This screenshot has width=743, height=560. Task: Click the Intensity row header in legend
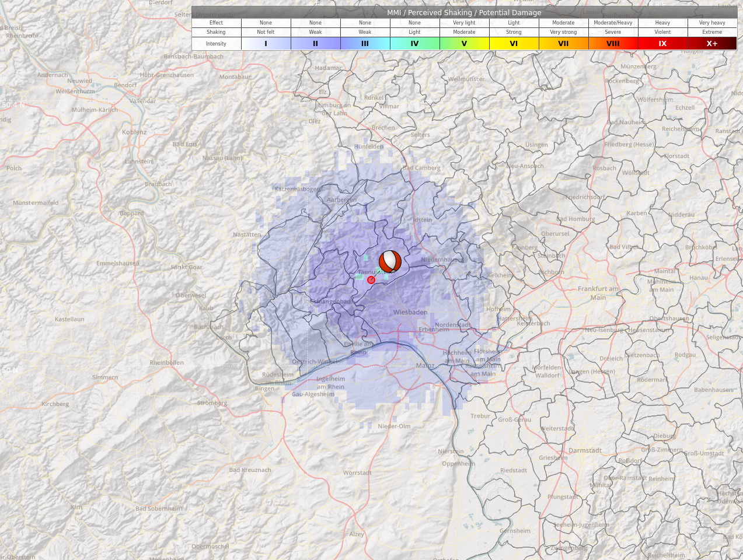click(216, 44)
